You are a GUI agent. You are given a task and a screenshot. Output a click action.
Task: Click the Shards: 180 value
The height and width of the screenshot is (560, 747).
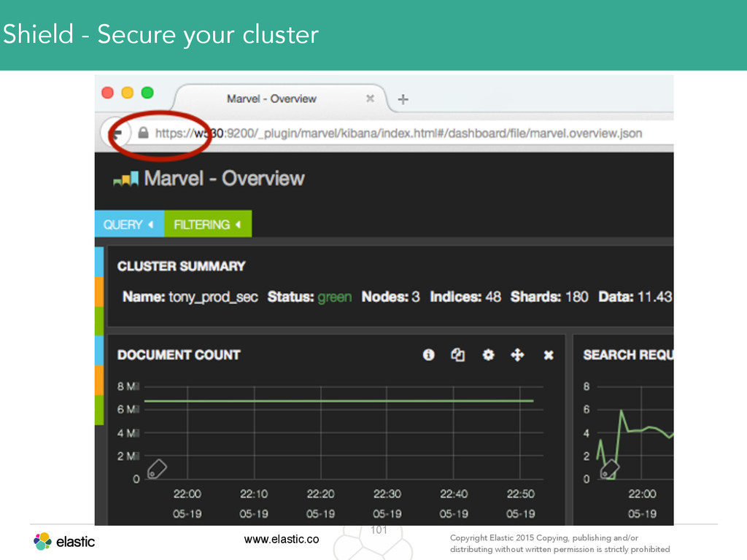[549, 297]
